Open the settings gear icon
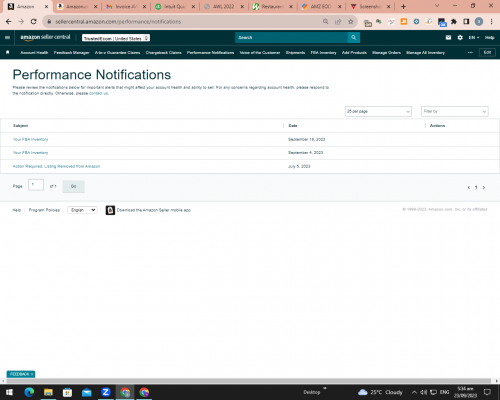Image resolution: width=500 pixels, height=400 pixels. point(460,38)
